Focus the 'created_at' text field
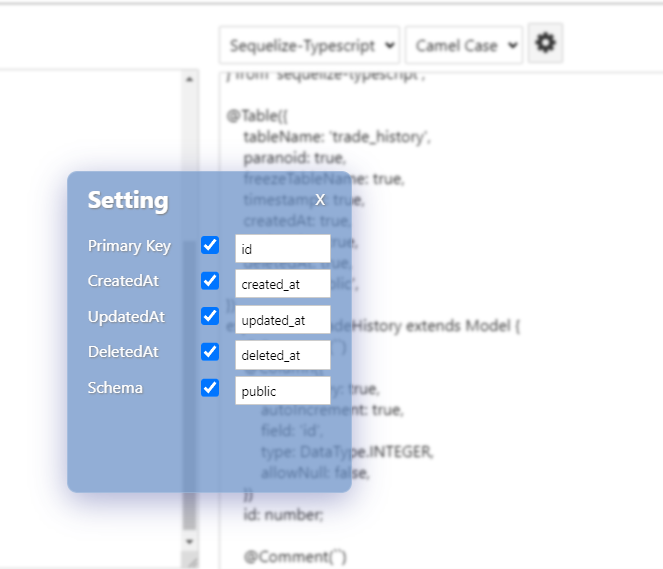This screenshot has height=569, width=663. pyautogui.click(x=282, y=284)
